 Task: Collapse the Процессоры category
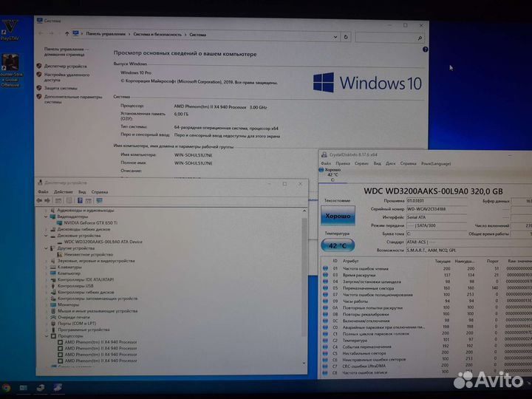tap(46, 336)
